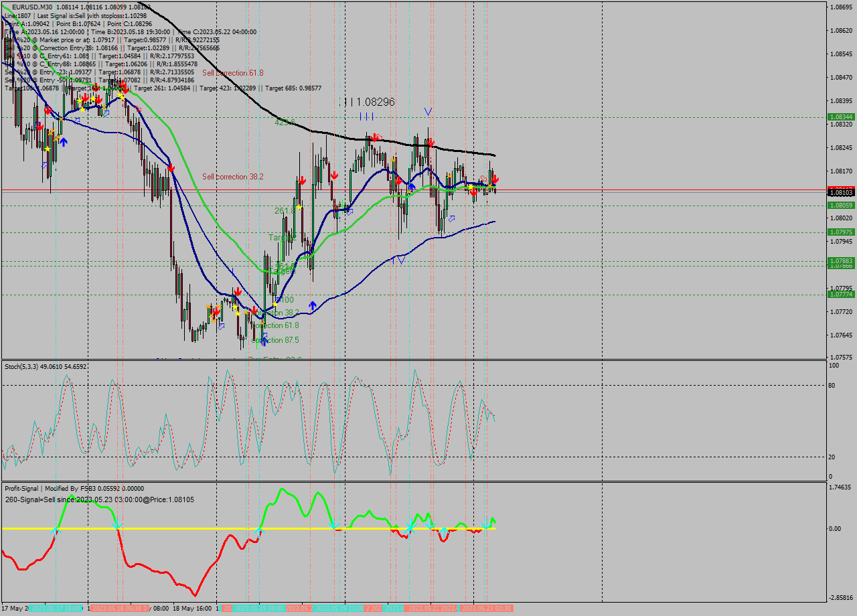Image resolution: width=857 pixels, height=616 pixels.
Task: Click the cyan 2023.05.17 18:00 time label
Action: click(56, 608)
